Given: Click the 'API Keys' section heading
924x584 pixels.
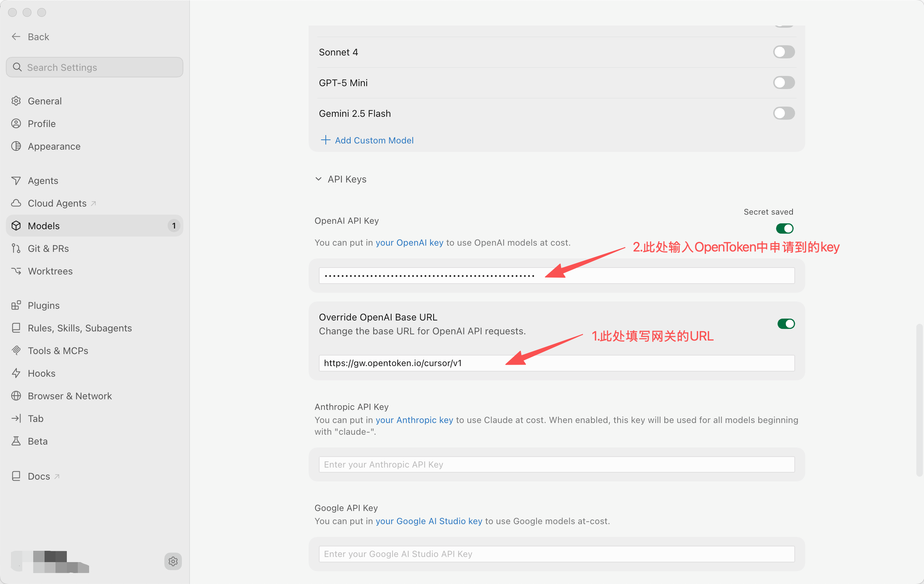Looking at the screenshot, I should (x=347, y=179).
